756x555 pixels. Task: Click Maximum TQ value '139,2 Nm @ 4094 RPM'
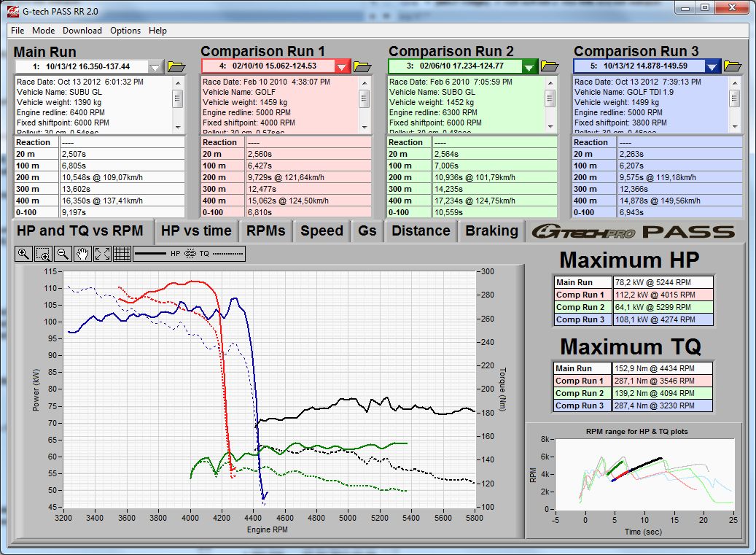point(662,394)
